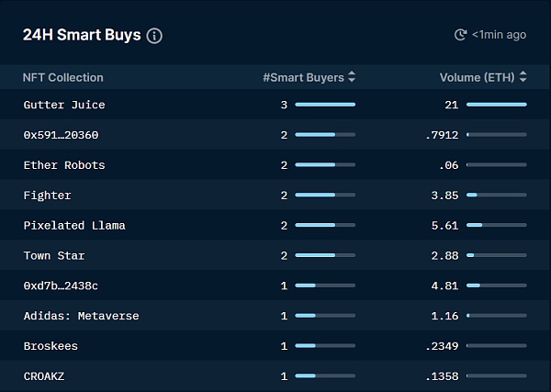Open the Gutter Juice collection
The width and height of the screenshot is (551, 392).
(64, 105)
